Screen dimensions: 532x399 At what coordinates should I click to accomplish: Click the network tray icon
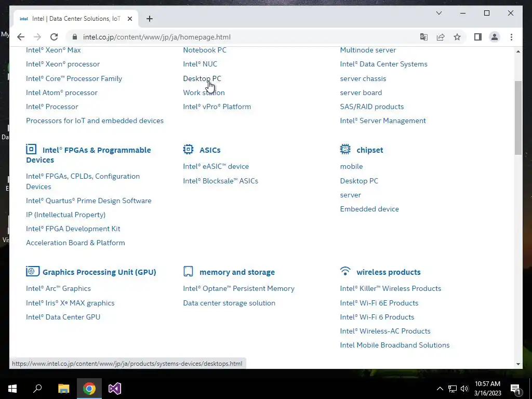tap(453, 389)
